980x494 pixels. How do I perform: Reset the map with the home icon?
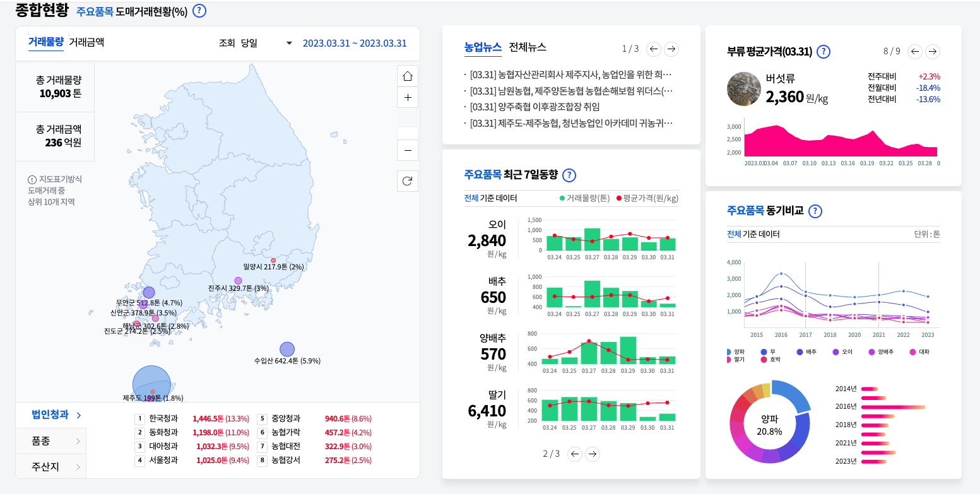[x=407, y=76]
